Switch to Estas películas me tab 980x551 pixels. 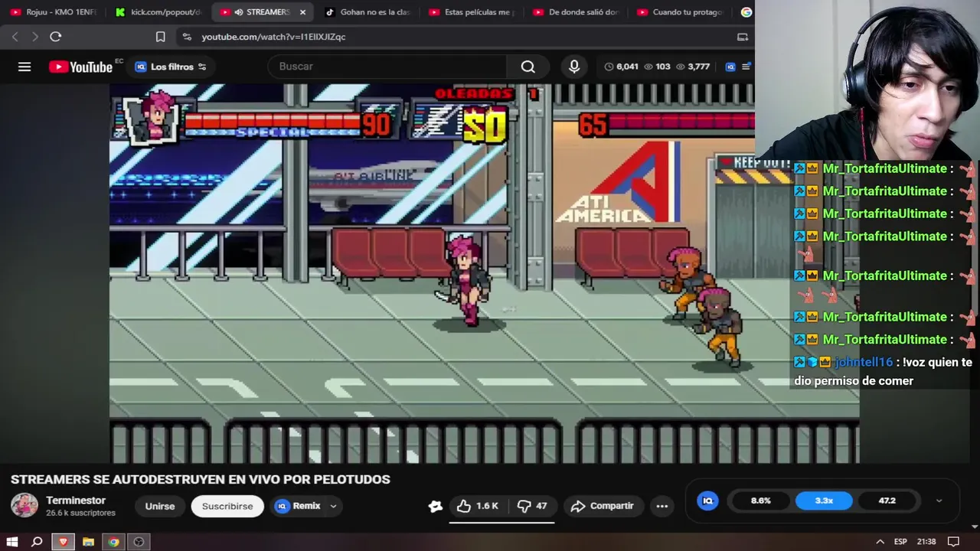pyautogui.click(x=472, y=12)
